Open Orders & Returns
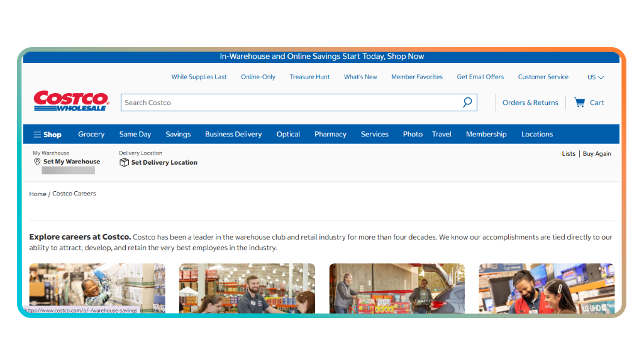The width and height of the screenshot is (644, 337). pyautogui.click(x=530, y=102)
